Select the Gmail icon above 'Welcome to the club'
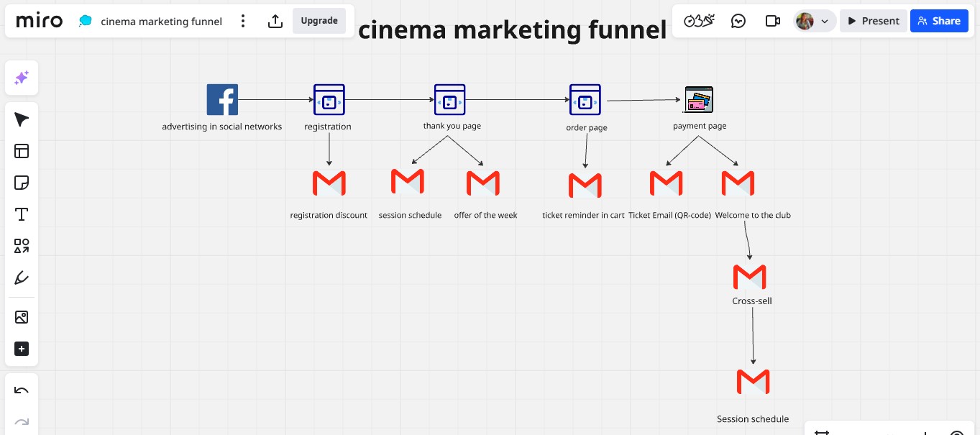This screenshot has width=980, height=435. pos(738,183)
